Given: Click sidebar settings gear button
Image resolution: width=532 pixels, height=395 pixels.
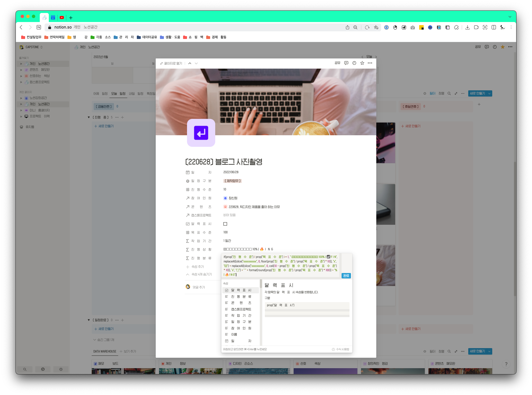Looking at the screenshot, I should pos(61,369).
